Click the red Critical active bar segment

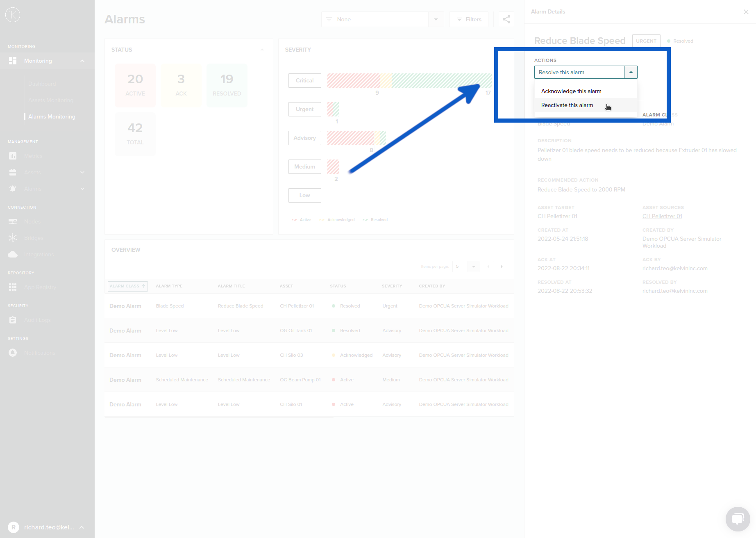coord(353,81)
